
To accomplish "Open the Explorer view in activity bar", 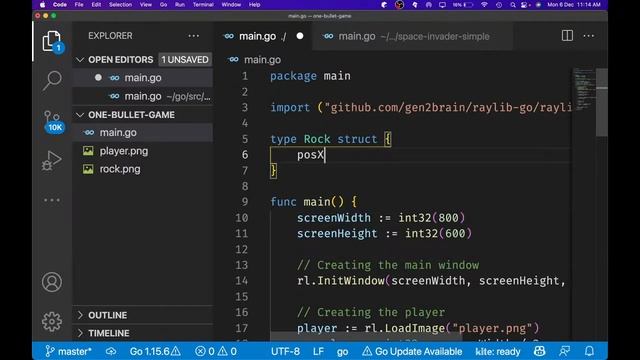I will [52, 41].
